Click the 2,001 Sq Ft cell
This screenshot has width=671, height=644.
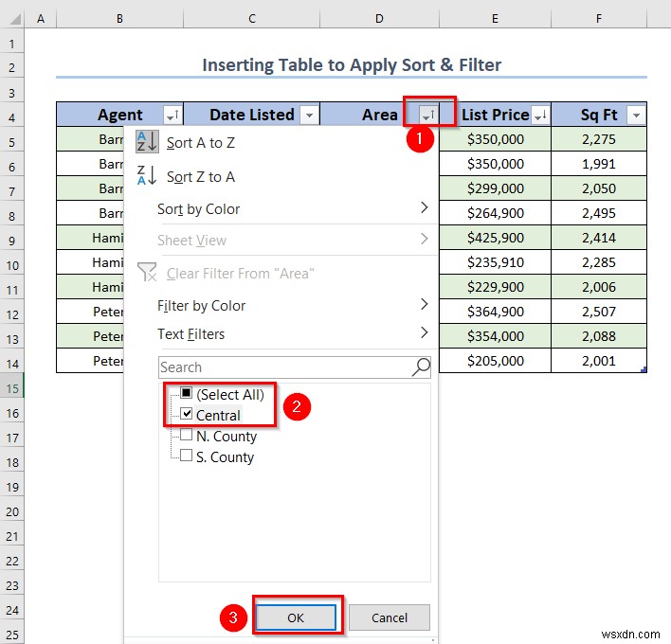click(599, 361)
